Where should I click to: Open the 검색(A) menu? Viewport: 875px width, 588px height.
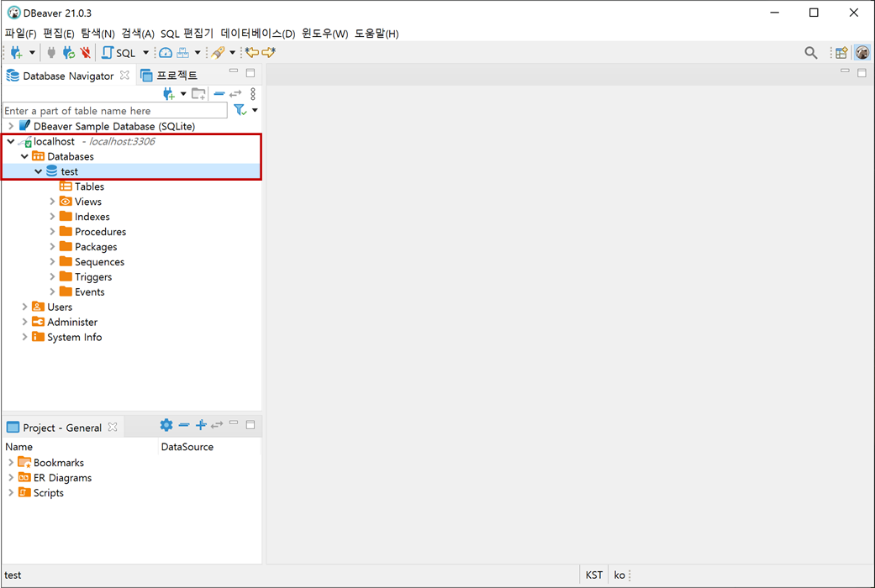138,34
